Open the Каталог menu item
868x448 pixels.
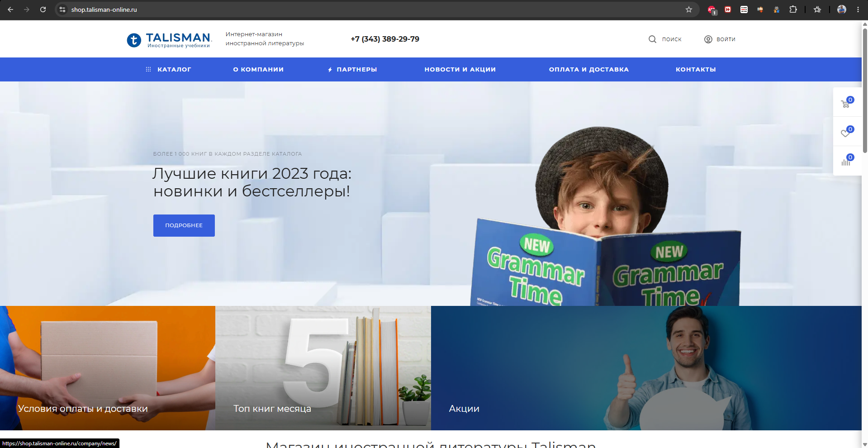174,69
